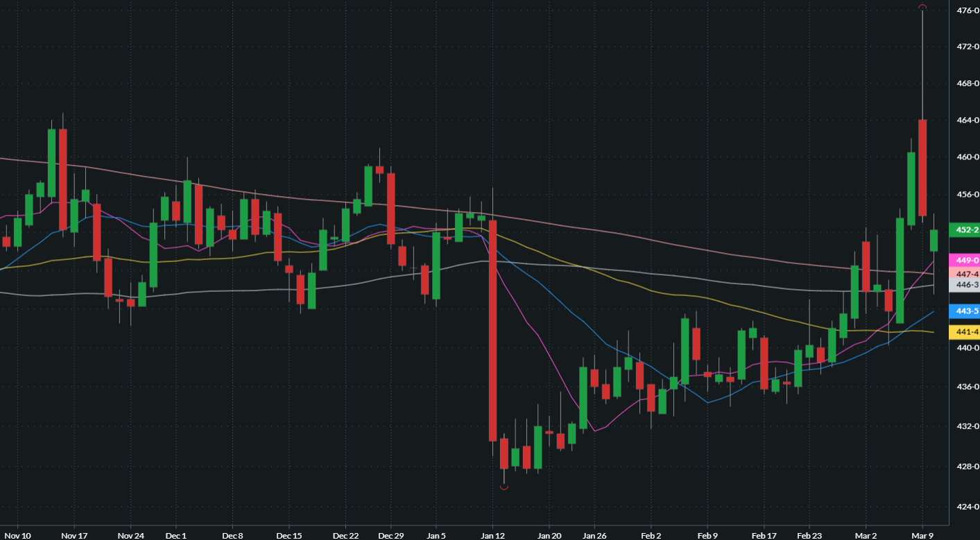Click the 436-0 price axis label
Viewport: 980px width, 540px height.
pos(967,386)
